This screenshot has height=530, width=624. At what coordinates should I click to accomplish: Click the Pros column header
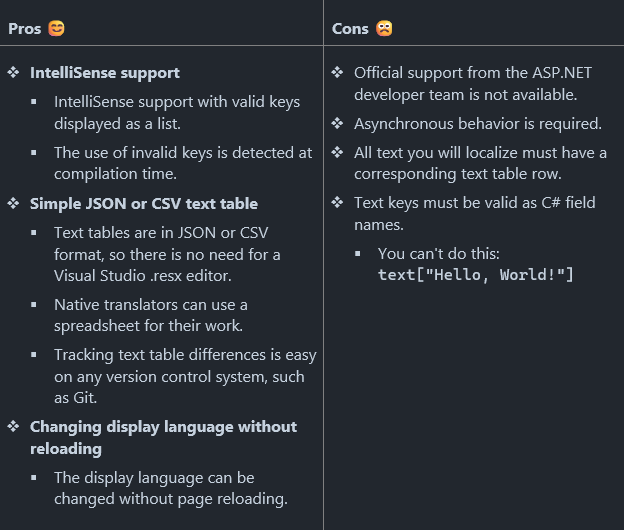[x=25, y=29]
